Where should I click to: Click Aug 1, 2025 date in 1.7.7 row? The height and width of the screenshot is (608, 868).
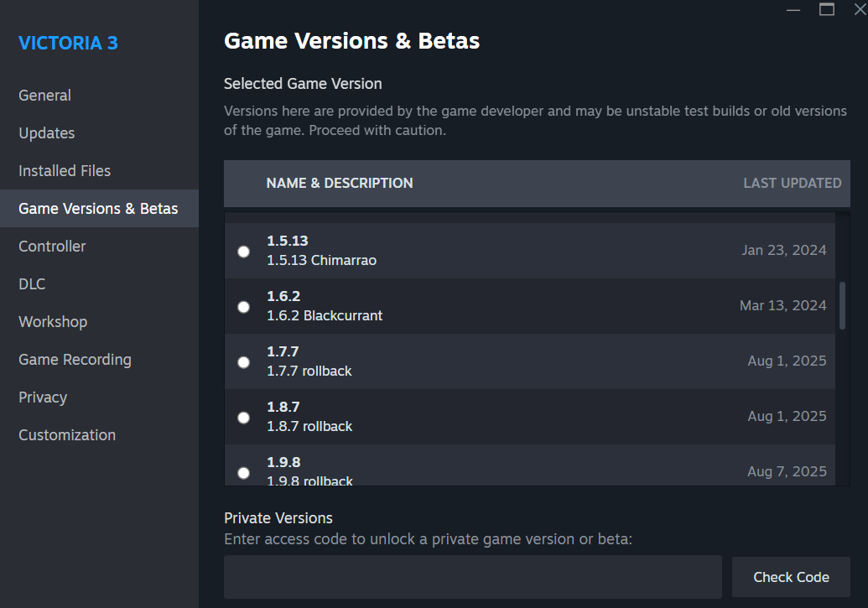point(787,361)
